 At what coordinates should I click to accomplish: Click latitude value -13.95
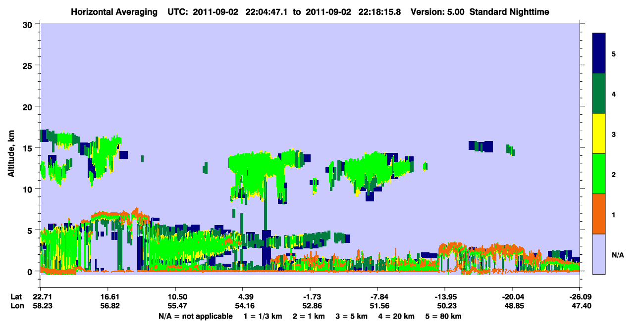coord(445,297)
